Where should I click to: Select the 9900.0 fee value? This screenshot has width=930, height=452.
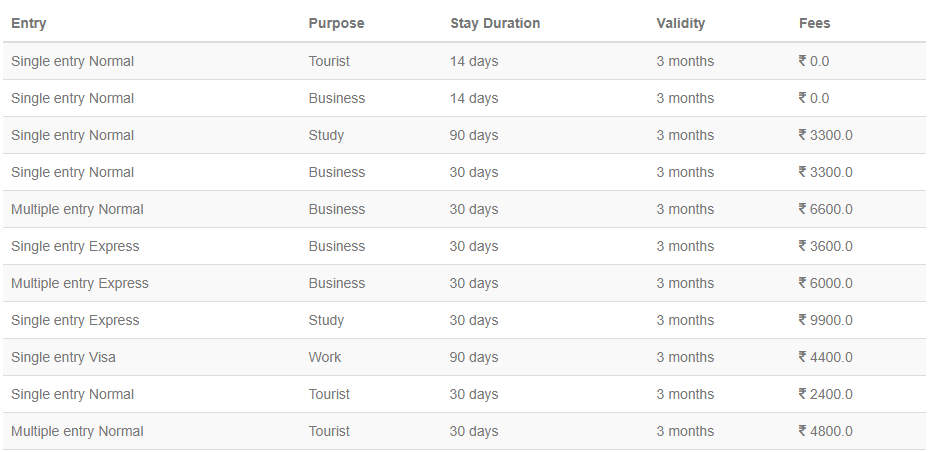coord(831,320)
